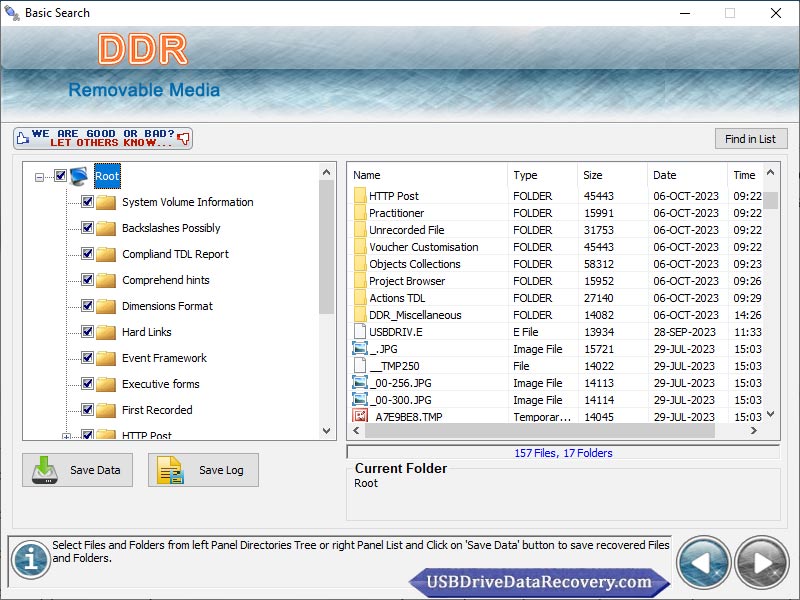Click the image icon beside _00-300.JPG
This screenshot has height=600, width=800.
(x=360, y=399)
